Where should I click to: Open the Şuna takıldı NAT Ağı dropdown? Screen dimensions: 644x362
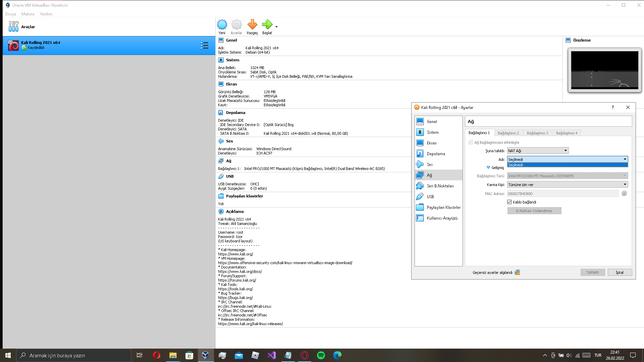click(538, 150)
